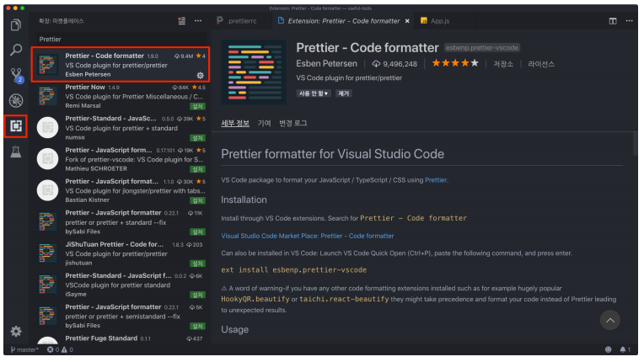The height and width of the screenshot is (362, 644).
Task: Open the Extensions icon in activity bar
Action: point(16,126)
